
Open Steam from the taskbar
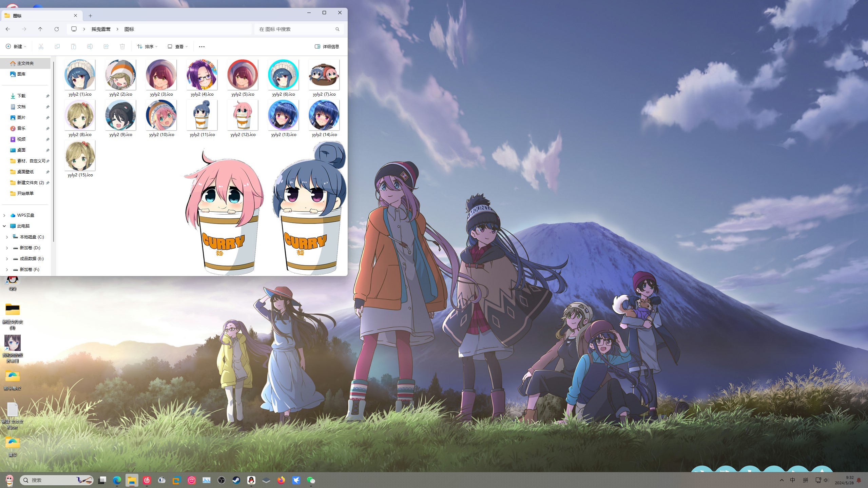click(236, 480)
